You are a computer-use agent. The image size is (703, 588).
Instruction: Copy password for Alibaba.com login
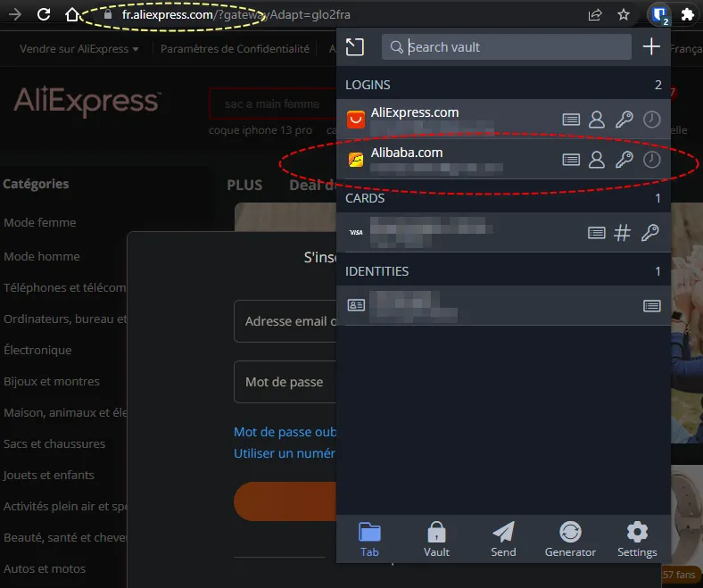624,160
